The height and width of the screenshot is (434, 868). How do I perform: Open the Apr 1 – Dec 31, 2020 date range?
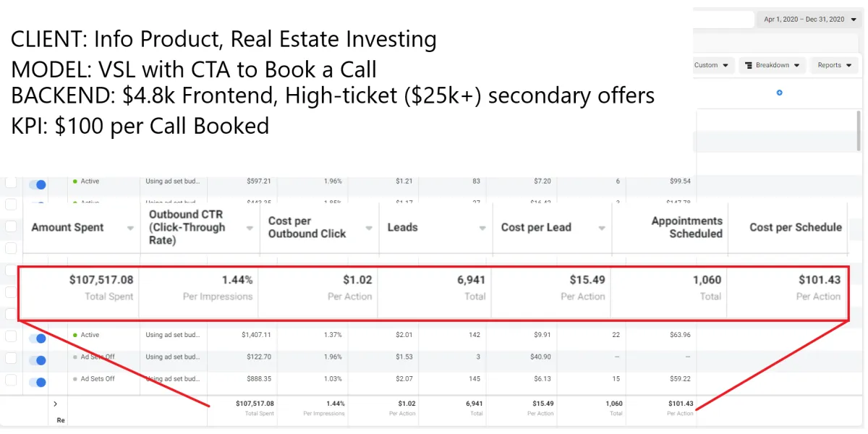808,20
